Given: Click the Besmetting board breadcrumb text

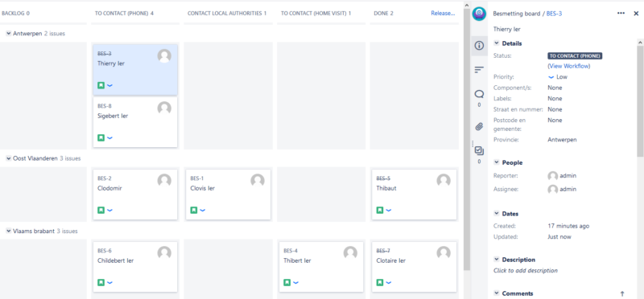Looking at the screenshot, I should click(x=517, y=14).
